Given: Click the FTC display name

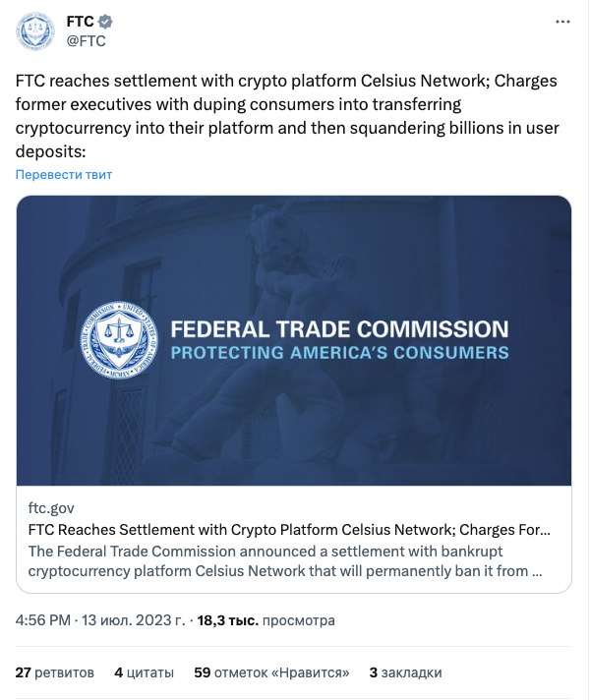Looking at the screenshot, I should [79, 22].
